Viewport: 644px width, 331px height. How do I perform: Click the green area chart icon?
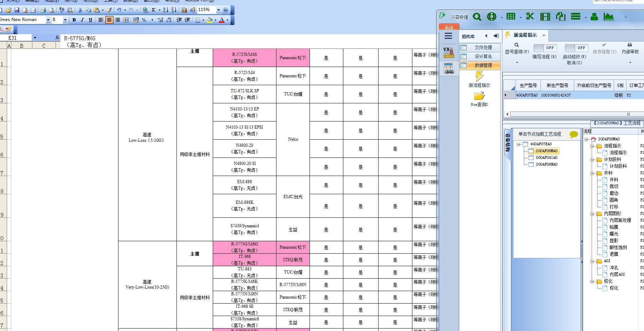coord(609,16)
